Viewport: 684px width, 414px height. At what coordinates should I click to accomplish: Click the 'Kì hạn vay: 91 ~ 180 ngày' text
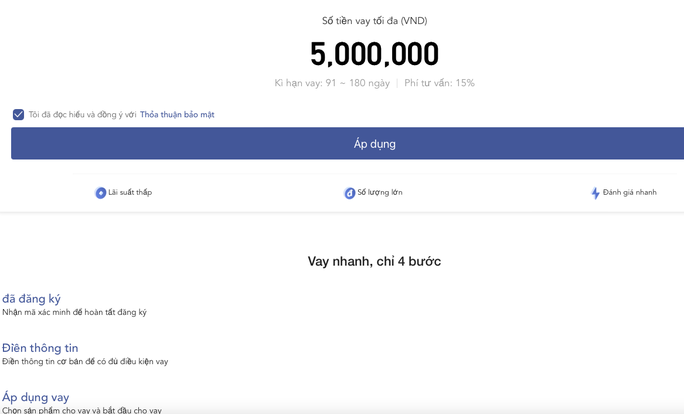pos(332,83)
